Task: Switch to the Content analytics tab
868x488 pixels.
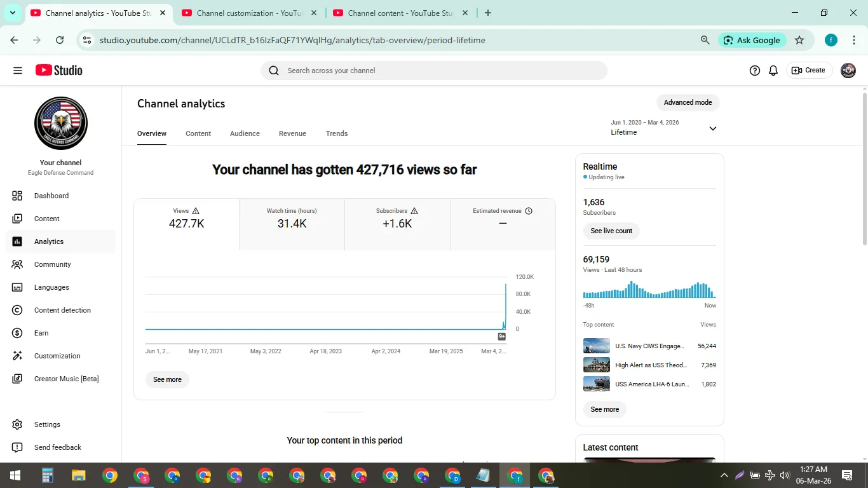Action: 198,133
